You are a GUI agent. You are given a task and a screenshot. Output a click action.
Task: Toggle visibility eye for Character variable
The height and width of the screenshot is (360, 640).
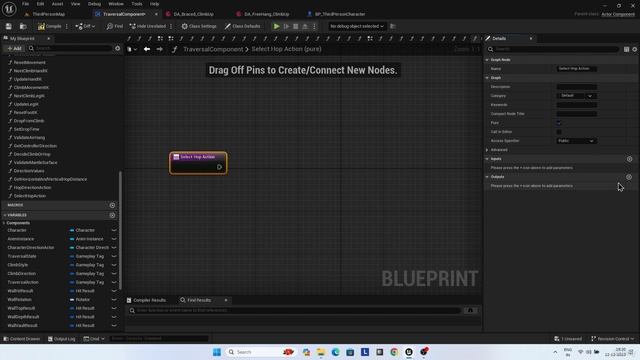click(114, 230)
